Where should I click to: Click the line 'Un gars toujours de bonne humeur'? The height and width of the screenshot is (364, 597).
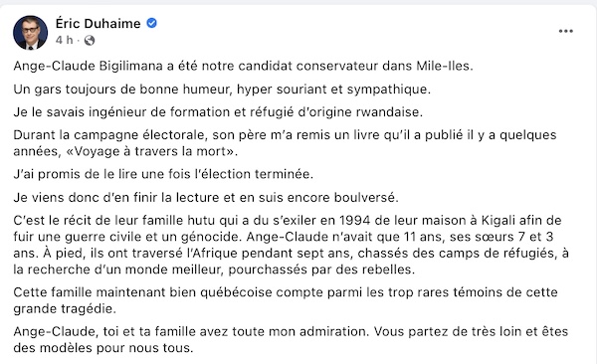pos(222,90)
